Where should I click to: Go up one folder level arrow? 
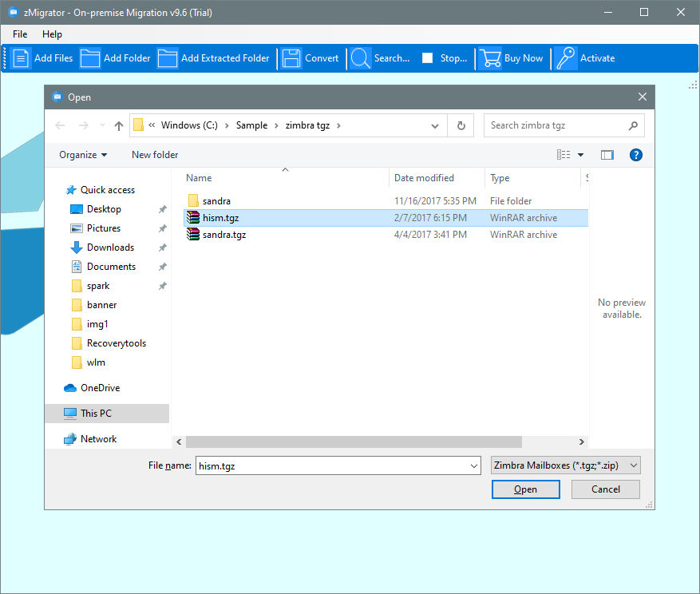(x=119, y=125)
